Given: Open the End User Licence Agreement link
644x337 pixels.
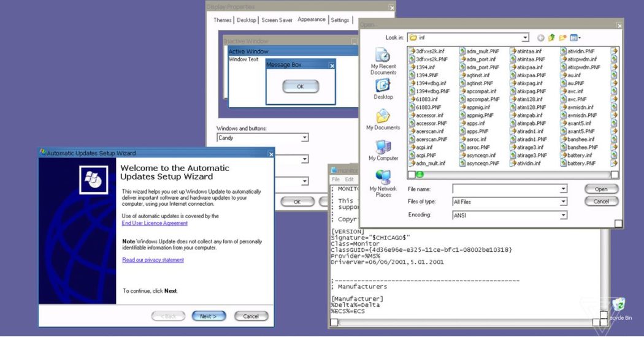Looking at the screenshot, I should [155, 223].
